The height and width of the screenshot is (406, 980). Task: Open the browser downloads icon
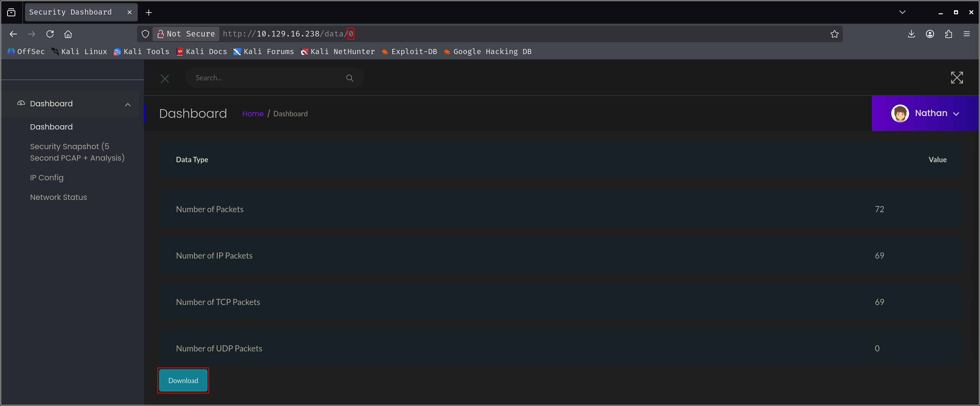tap(911, 34)
